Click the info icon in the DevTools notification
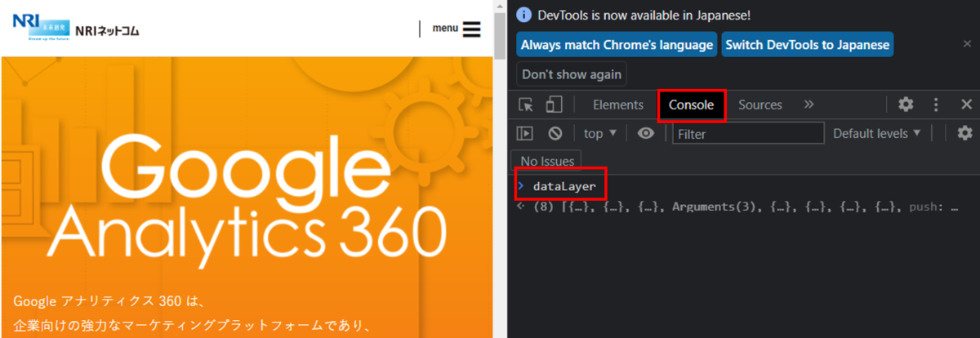The width and height of the screenshot is (980, 338). [x=524, y=16]
